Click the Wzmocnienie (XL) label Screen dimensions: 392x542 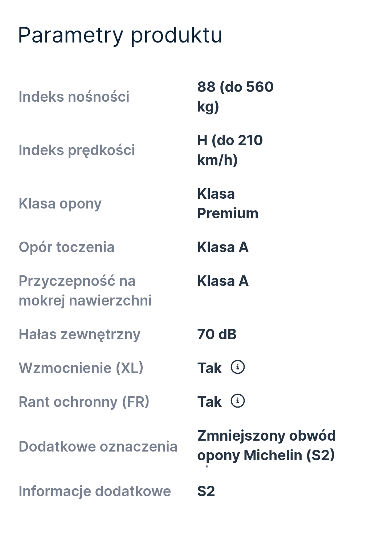(81, 368)
